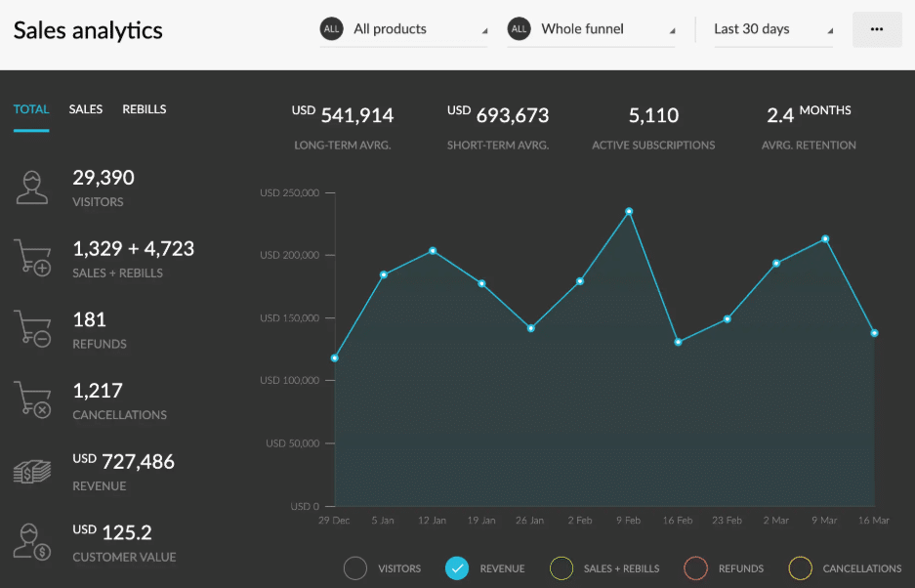Enable the Visitors chart series

tap(356, 568)
